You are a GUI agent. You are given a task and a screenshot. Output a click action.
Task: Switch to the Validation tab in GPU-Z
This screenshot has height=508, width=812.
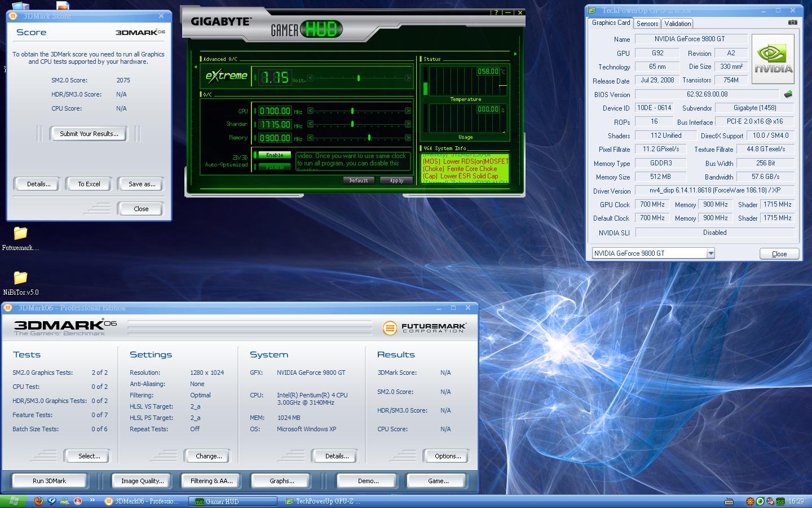[x=677, y=24]
